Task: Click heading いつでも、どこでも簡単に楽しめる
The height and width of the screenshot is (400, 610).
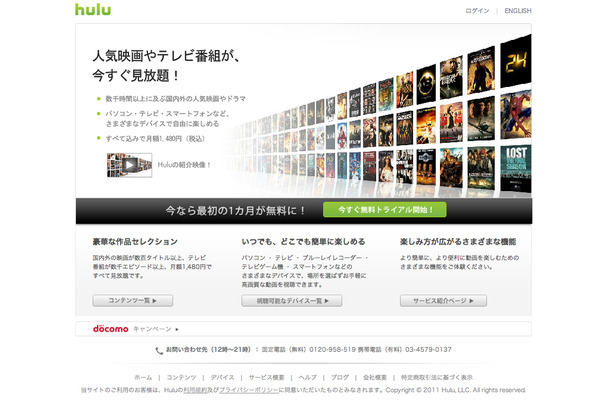Action: click(303, 242)
